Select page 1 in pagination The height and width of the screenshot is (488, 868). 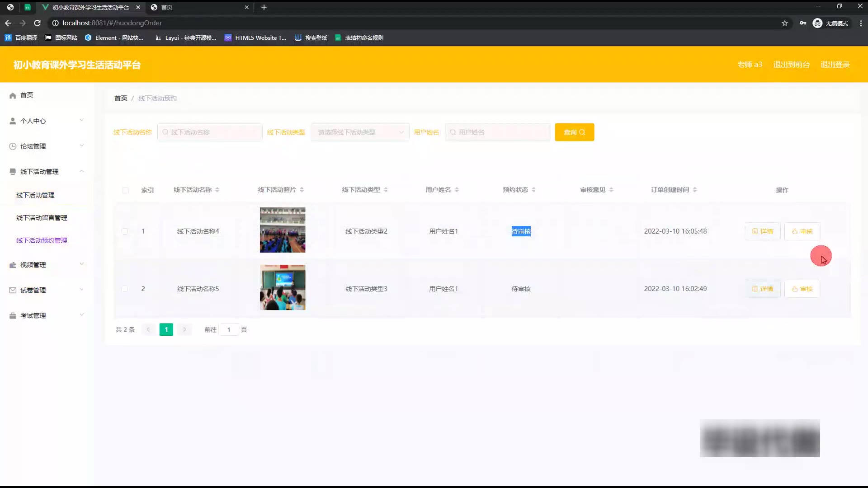(x=166, y=330)
